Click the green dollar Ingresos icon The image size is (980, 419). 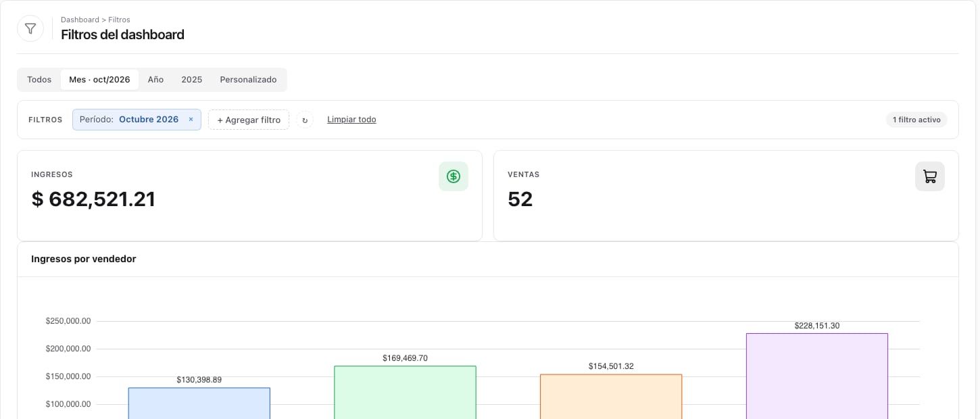tap(454, 176)
